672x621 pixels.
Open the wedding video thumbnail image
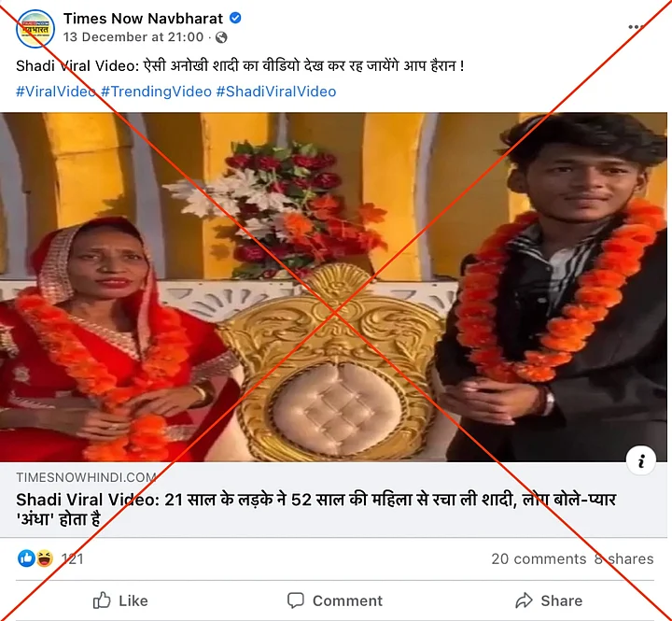tap(333, 287)
